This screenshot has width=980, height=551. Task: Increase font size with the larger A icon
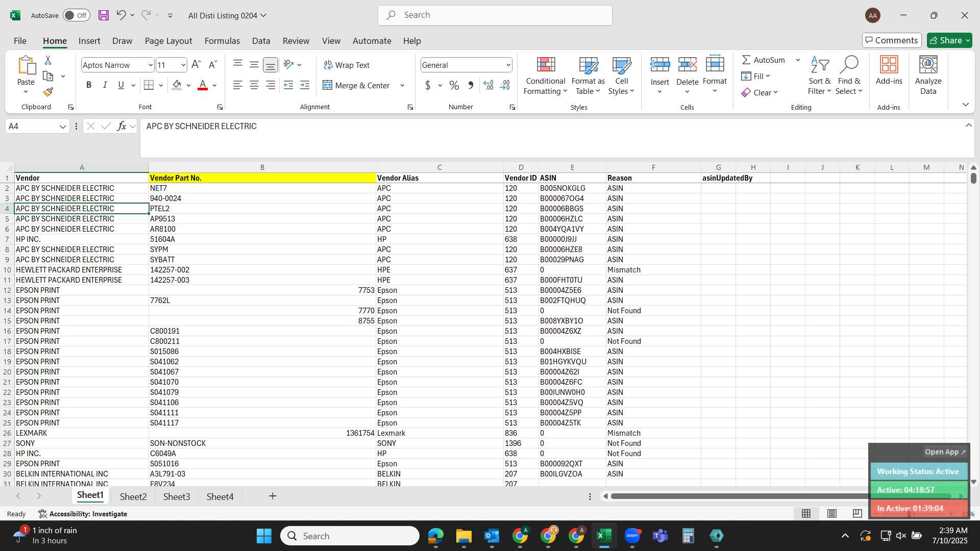point(196,65)
